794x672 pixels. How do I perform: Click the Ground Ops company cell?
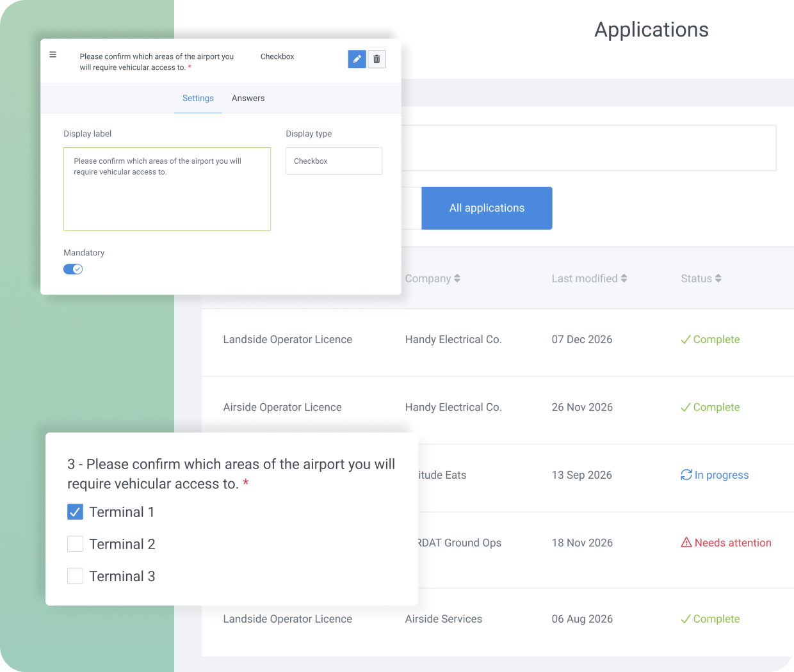(x=460, y=543)
